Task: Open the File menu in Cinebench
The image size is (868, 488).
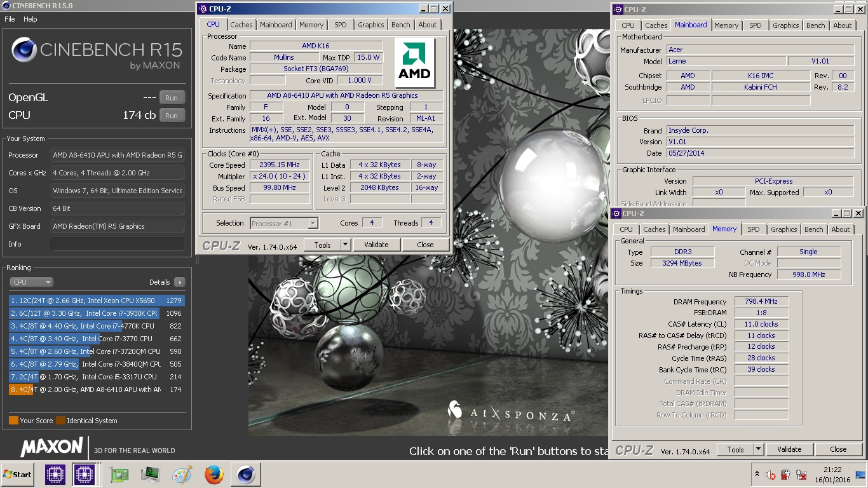Action: pos(10,19)
